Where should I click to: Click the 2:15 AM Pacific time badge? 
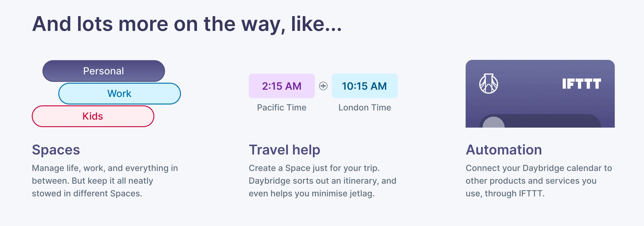(x=282, y=86)
